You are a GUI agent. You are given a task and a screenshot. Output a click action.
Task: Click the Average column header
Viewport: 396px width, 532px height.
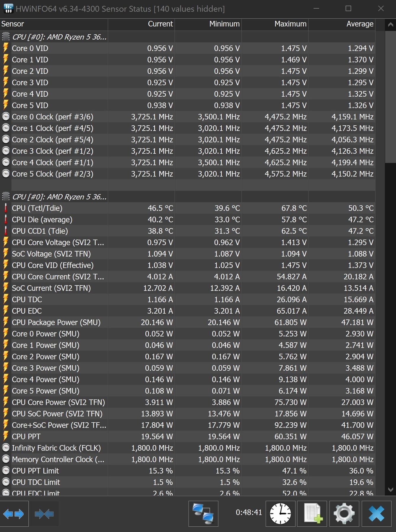(x=342, y=24)
